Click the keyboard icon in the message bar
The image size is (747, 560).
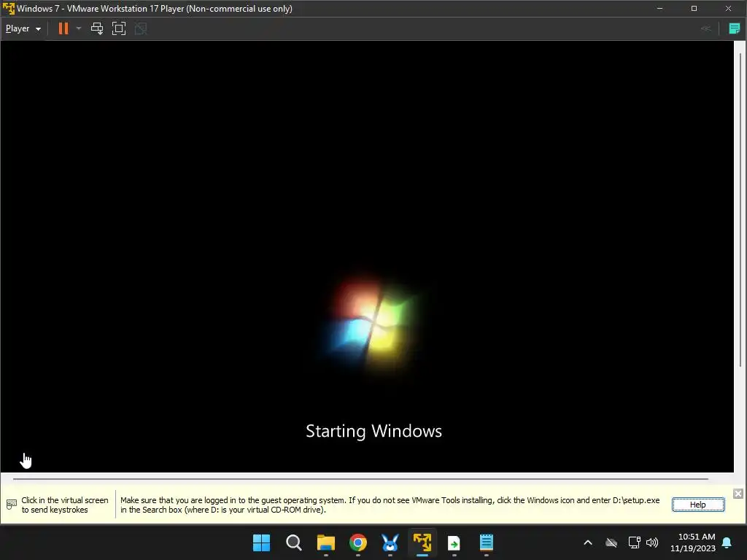tap(12, 505)
